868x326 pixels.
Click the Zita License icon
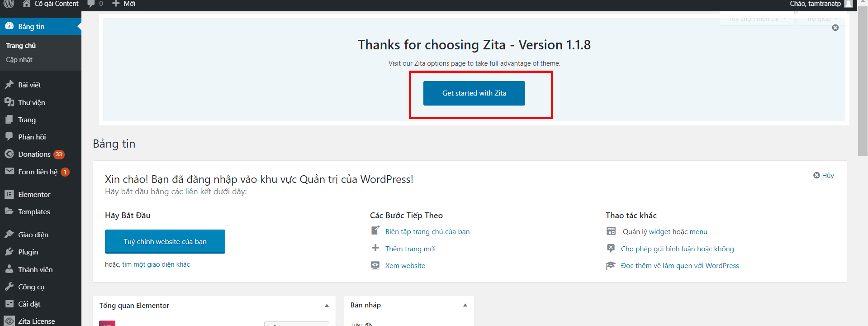(x=9, y=321)
